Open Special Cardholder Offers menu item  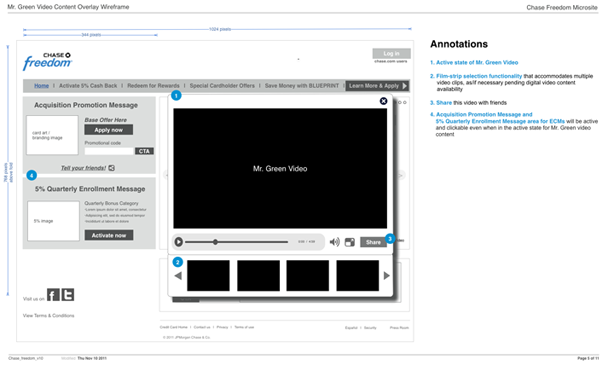[222, 86]
